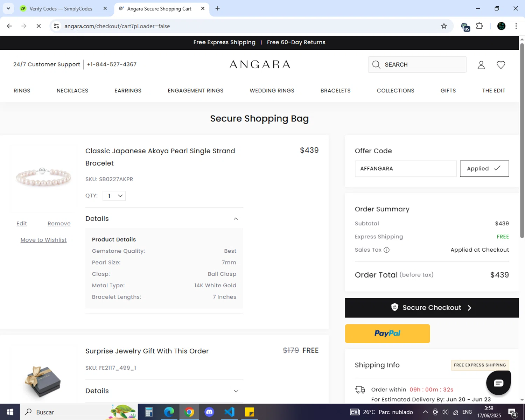Click the search magnifier icon
The width and height of the screenshot is (525, 420).
tap(376, 65)
